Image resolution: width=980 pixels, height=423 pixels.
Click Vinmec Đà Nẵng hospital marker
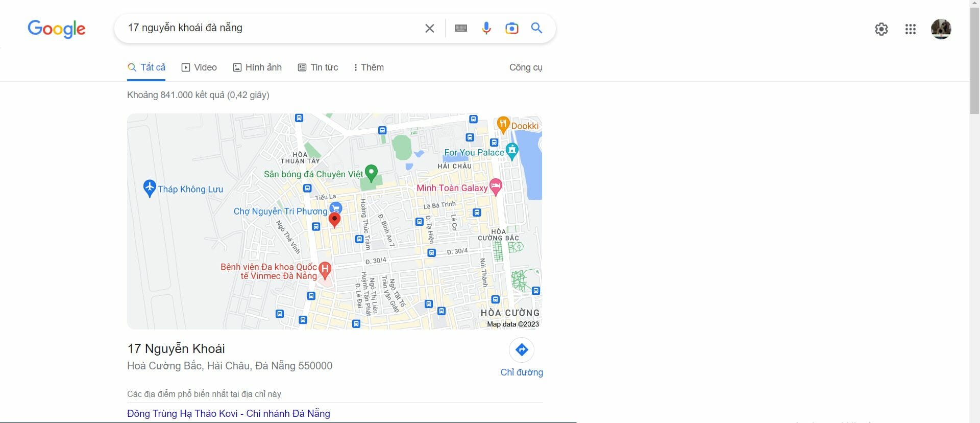point(325,269)
